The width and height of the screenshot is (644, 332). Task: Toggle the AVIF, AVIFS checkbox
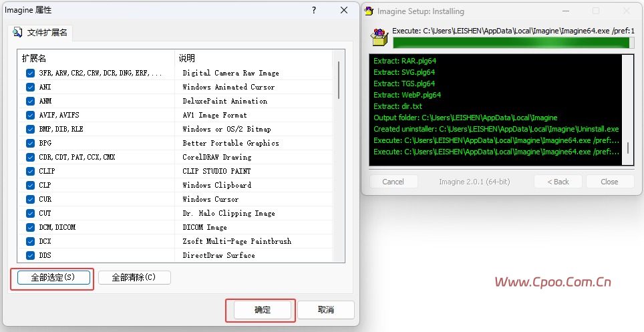coord(30,115)
